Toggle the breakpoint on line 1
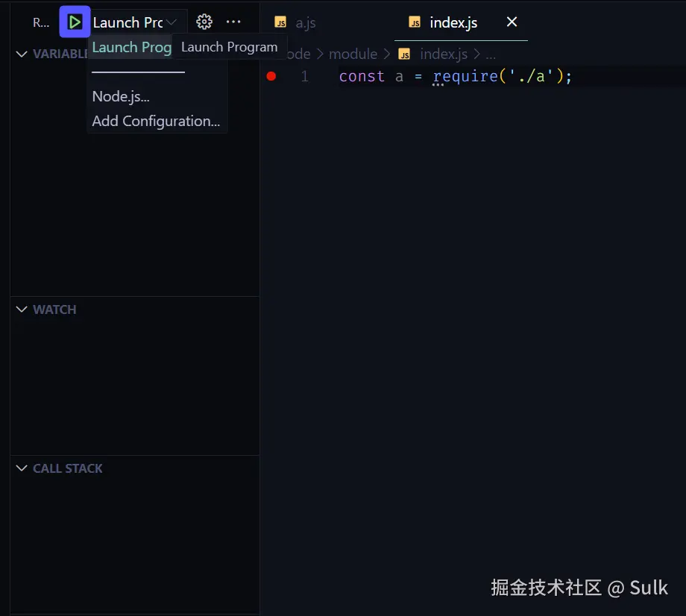 271,77
